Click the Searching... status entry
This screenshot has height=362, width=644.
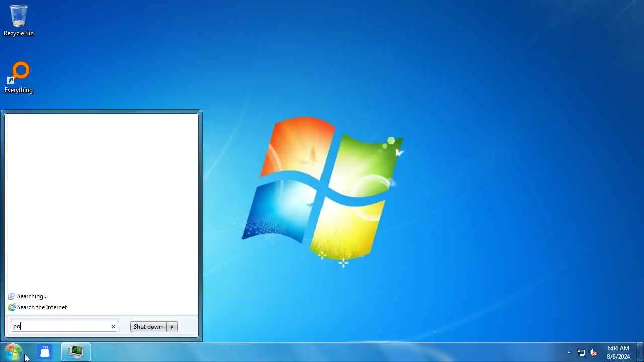tap(32, 296)
